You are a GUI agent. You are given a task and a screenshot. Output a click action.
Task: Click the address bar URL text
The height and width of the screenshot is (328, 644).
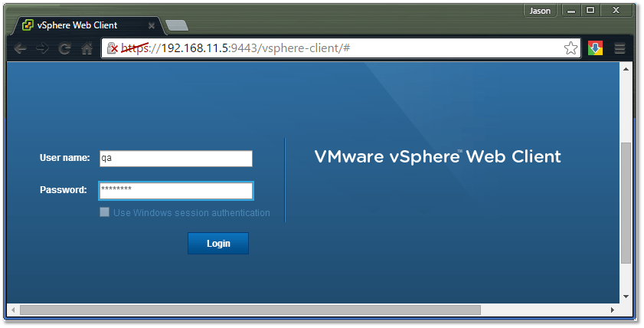click(x=235, y=48)
